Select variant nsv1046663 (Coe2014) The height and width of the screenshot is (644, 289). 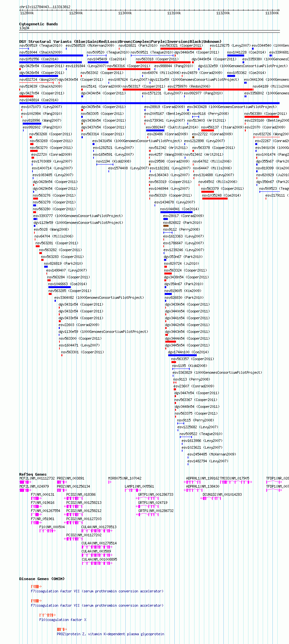tap(68, 284)
